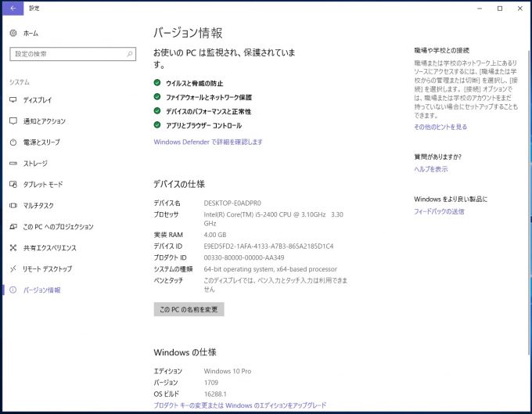This screenshot has height=414, width=532.
Task: Select the 電源とスリープ power icon
Action: [x=13, y=142]
